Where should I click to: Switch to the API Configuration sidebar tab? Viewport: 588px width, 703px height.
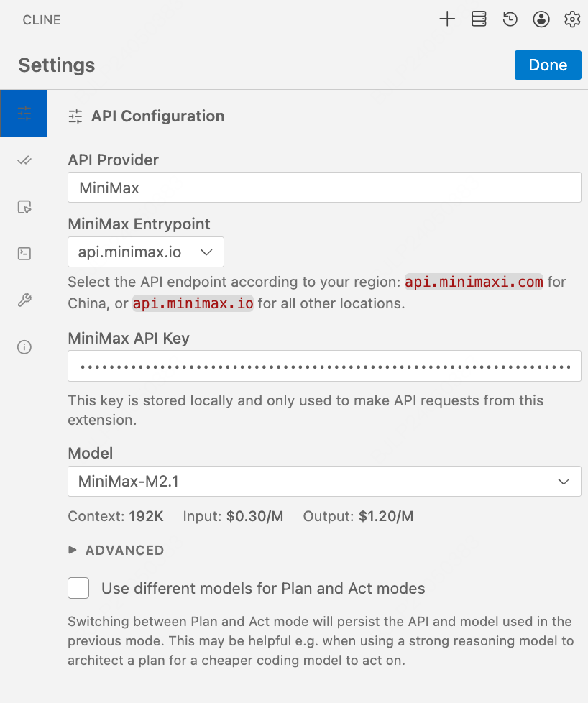[x=24, y=114]
